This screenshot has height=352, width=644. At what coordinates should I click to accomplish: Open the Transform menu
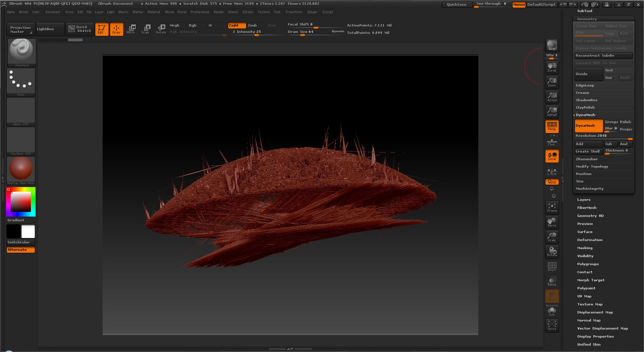294,12
